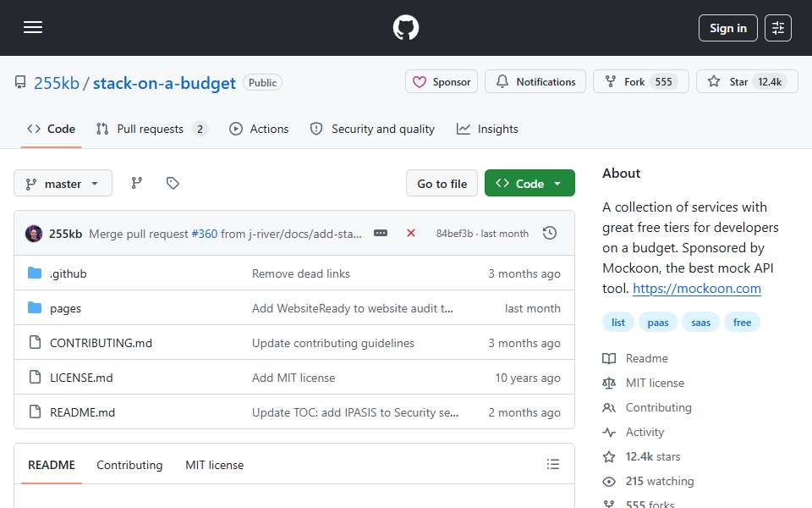
Task: Open CONTRIBUTING.md file
Action: (x=101, y=343)
